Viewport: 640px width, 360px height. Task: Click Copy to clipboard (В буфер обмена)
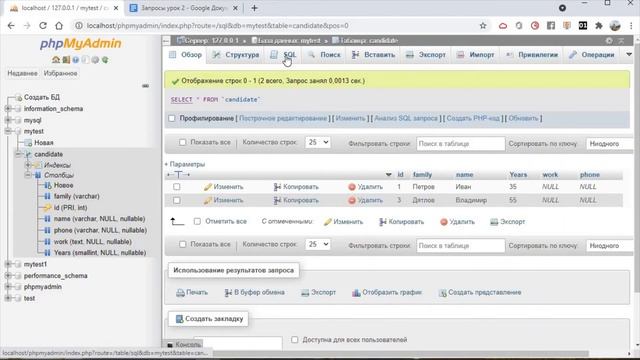click(x=254, y=293)
